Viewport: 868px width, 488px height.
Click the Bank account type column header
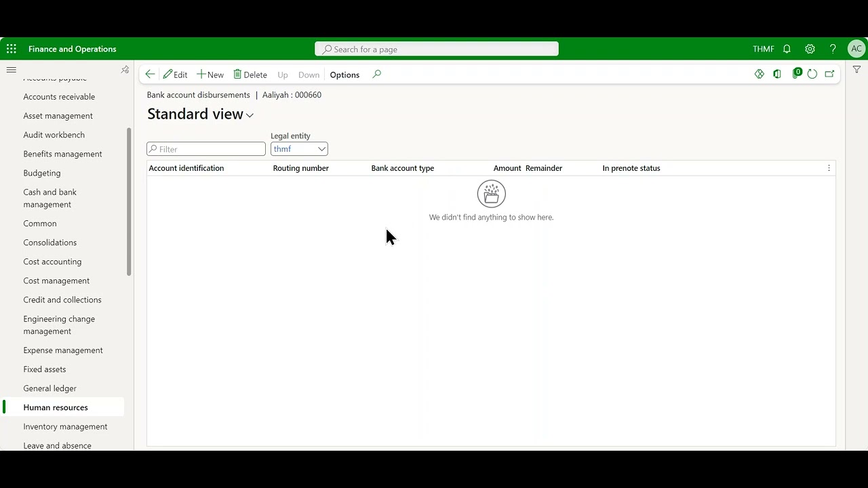pos(403,168)
